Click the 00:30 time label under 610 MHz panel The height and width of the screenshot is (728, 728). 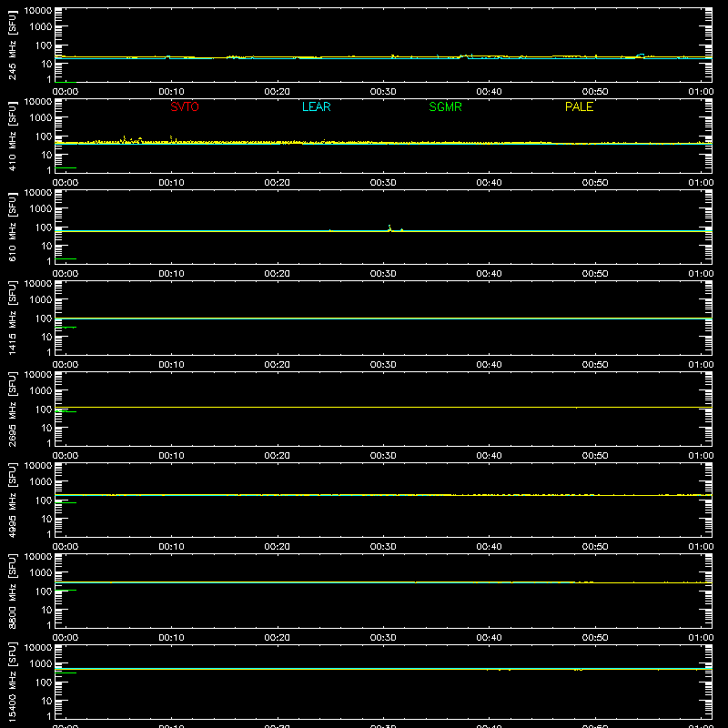[383, 274]
